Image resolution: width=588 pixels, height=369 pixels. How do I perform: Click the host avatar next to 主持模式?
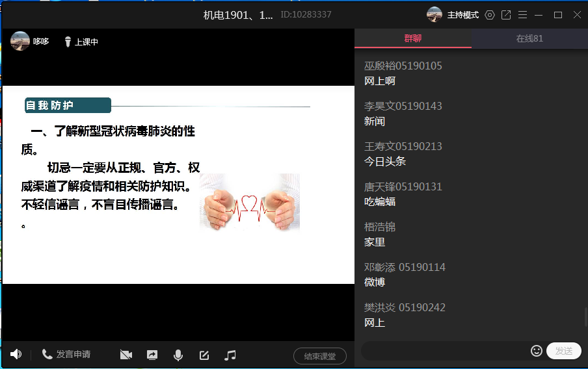click(434, 14)
